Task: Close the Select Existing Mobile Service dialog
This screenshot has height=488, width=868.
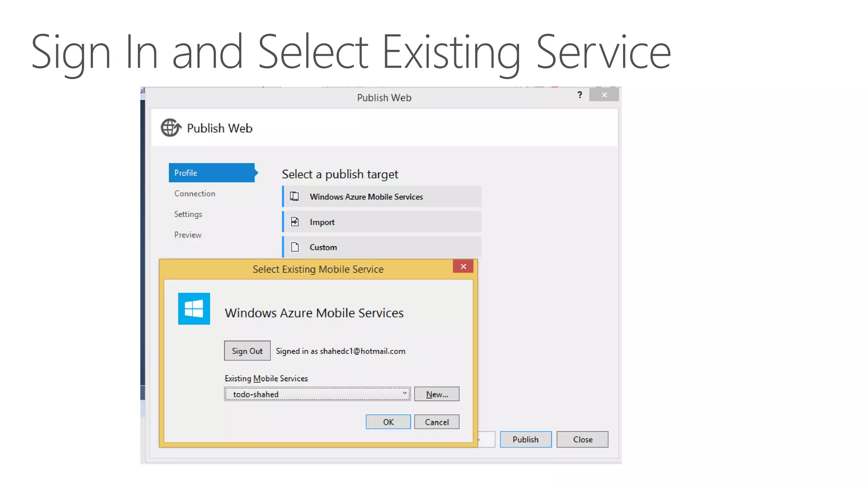Action: (463, 266)
